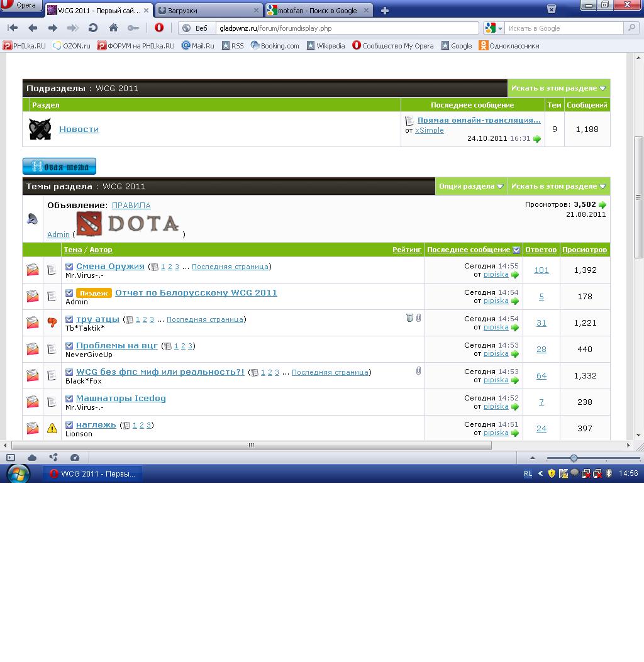Image resolution: width=644 pixels, height=662 pixels.
Task: Open the PHILka.RU bookmark
Action: (x=24, y=46)
